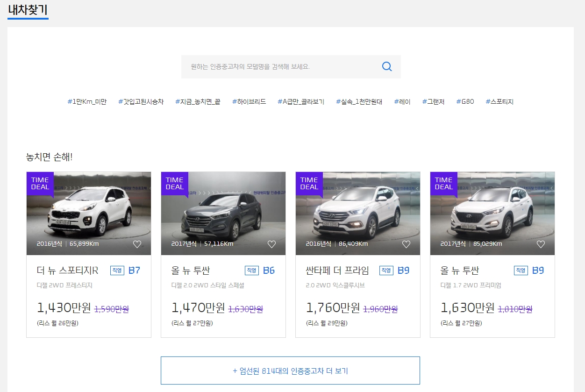585x392 pixels.
Task: Open the 싼타페 car photo
Action: (358, 214)
